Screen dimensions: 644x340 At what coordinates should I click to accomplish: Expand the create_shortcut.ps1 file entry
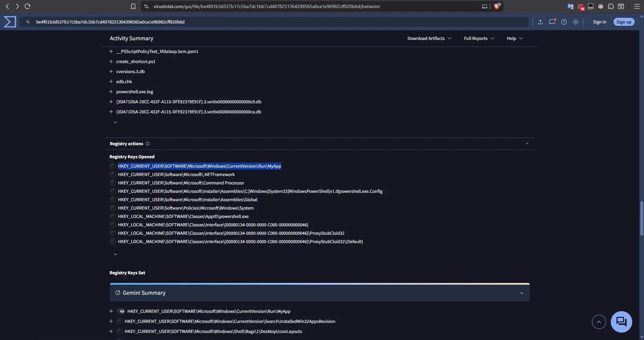click(x=111, y=62)
